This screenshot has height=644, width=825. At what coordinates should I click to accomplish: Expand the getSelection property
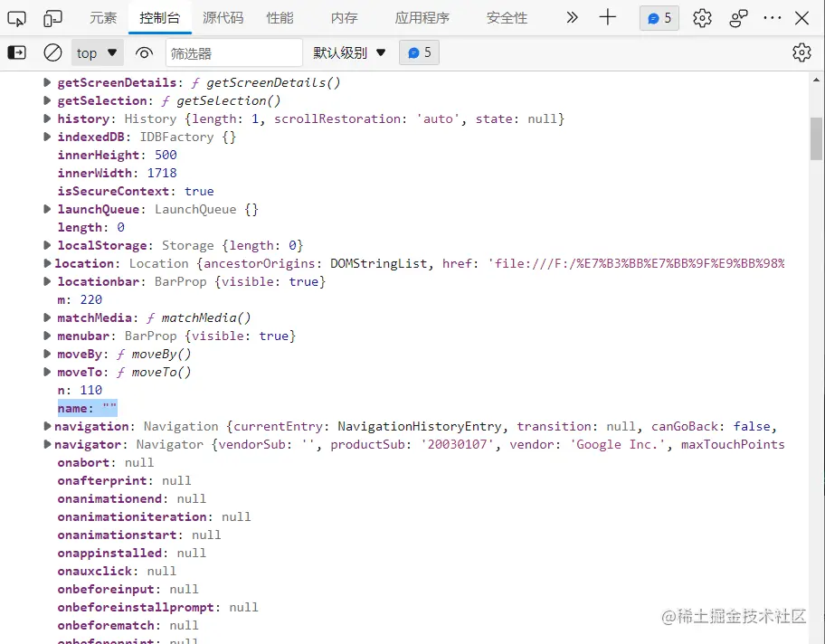pyautogui.click(x=47, y=100)
